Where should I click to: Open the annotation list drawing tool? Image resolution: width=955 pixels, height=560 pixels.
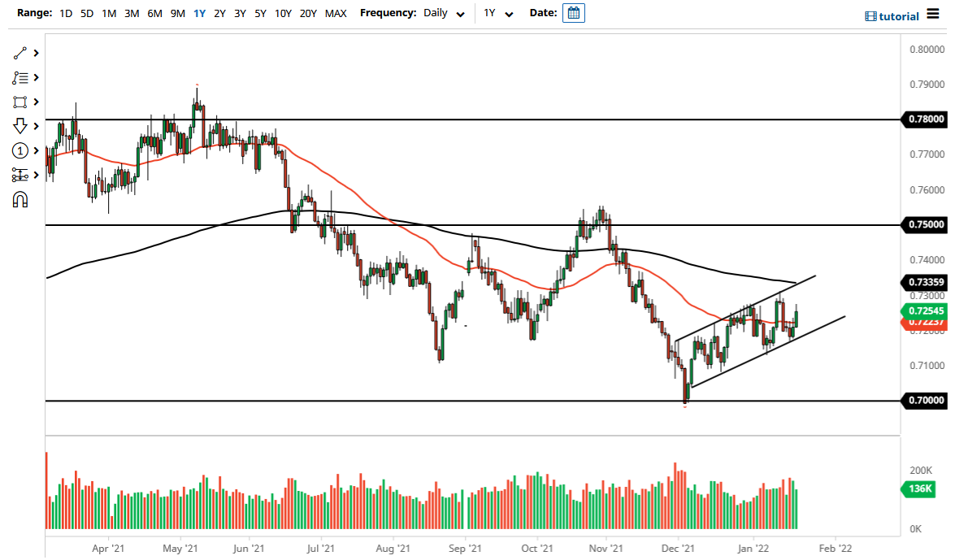20,77
